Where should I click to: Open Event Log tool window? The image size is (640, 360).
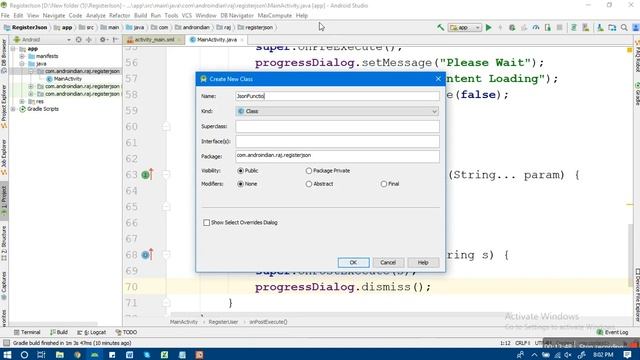click(612, 332)
